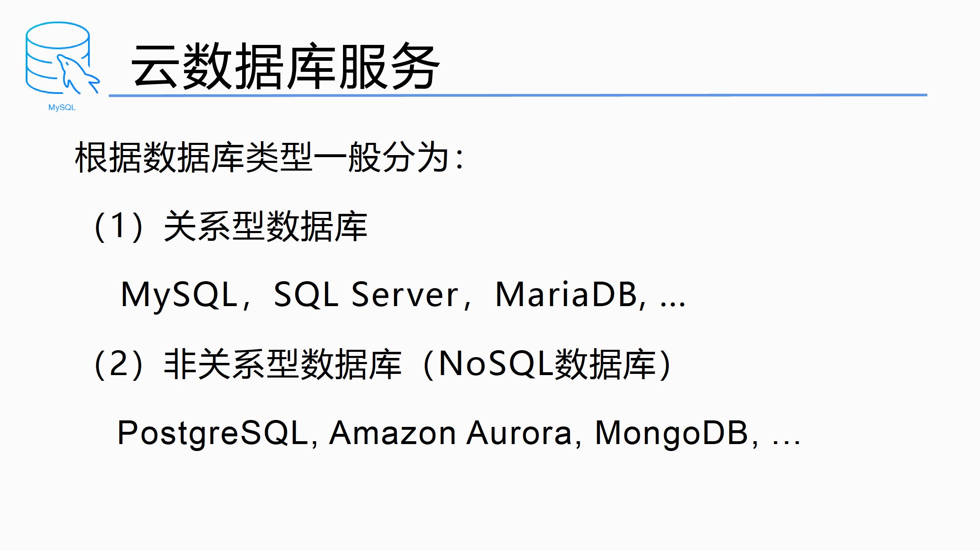This screenshot has height=551, width=980.
Task: Click the NoSQL数据库 text in parentheses
Action: [547, 364]
